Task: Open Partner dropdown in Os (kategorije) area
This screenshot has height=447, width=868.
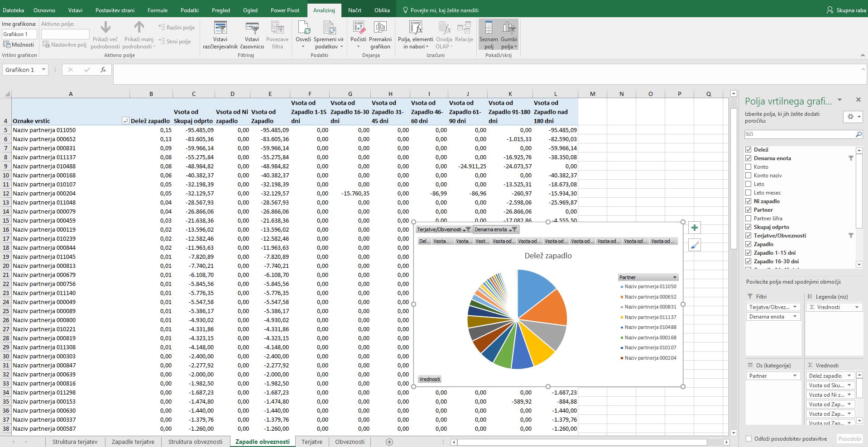Action: [795, 376]
